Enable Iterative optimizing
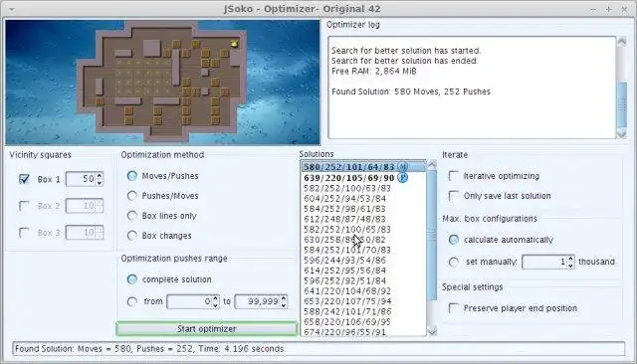Screen dimensions: 637x364 click(x=454, y=176)
